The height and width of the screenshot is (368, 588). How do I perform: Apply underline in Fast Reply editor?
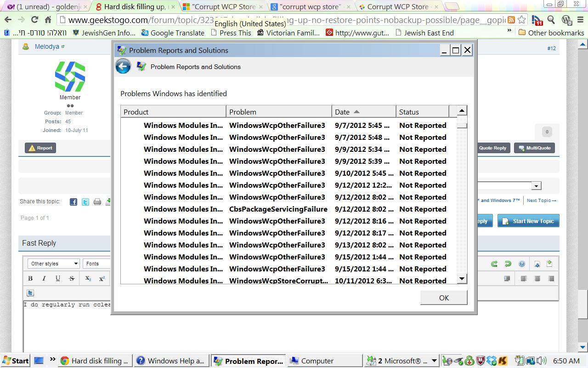[58, 278]
